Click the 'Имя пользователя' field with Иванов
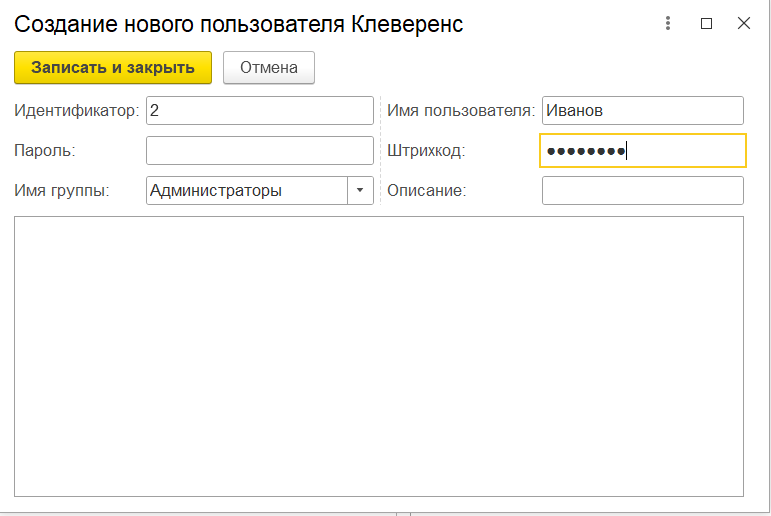 (x=643, y=110)
